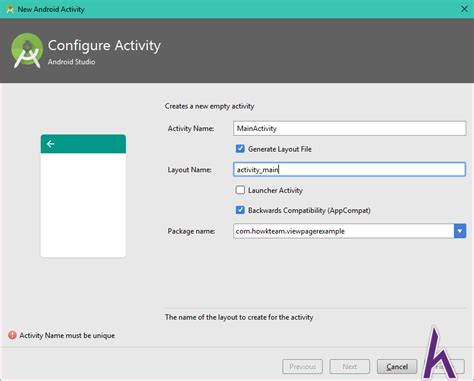Click the Previous button
The image size is (474, 381).
(x=302, y=367)
